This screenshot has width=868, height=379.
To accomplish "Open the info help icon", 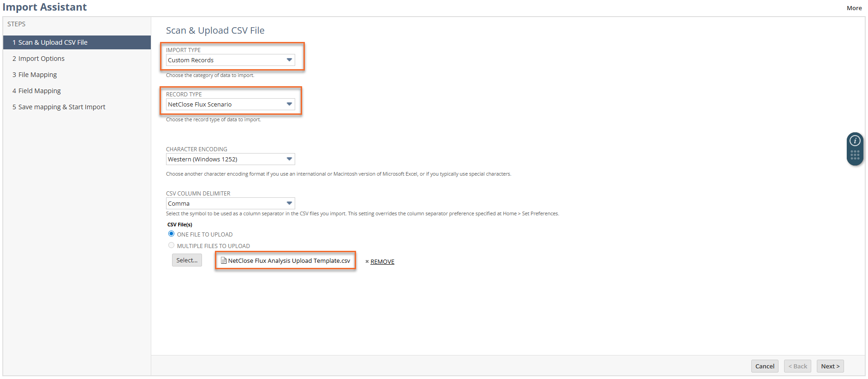I will point(855,141).
